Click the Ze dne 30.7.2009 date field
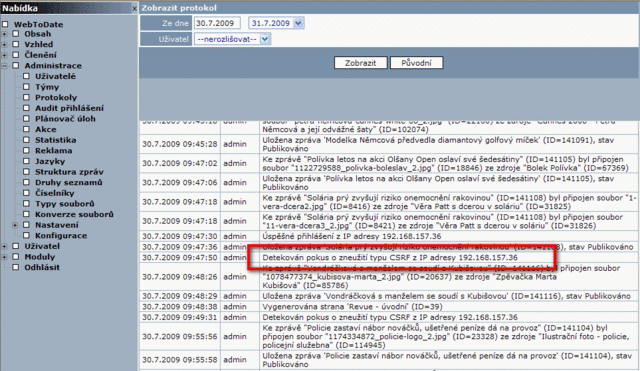Image resolution: width=640 pixels, height=371 pixels. coord(217,23)
